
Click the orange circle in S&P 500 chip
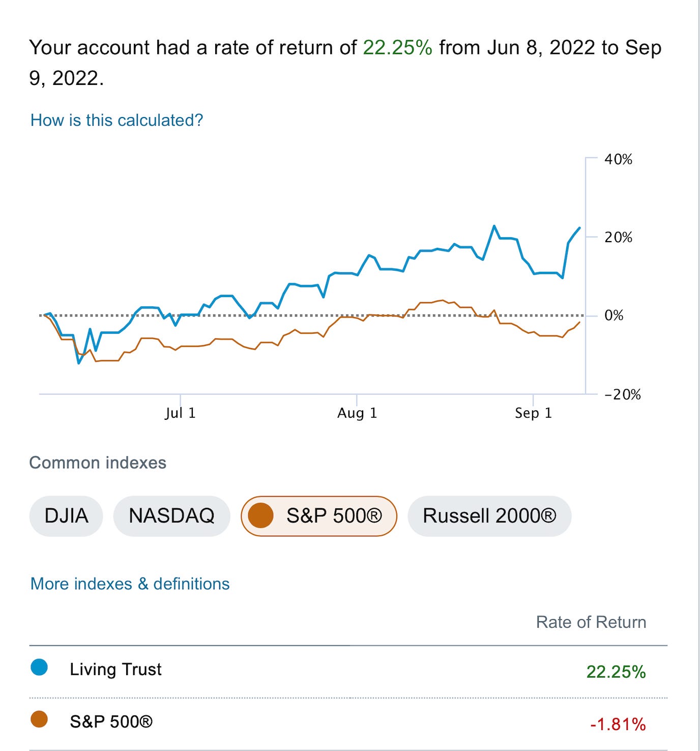click(x=260, y=516)
